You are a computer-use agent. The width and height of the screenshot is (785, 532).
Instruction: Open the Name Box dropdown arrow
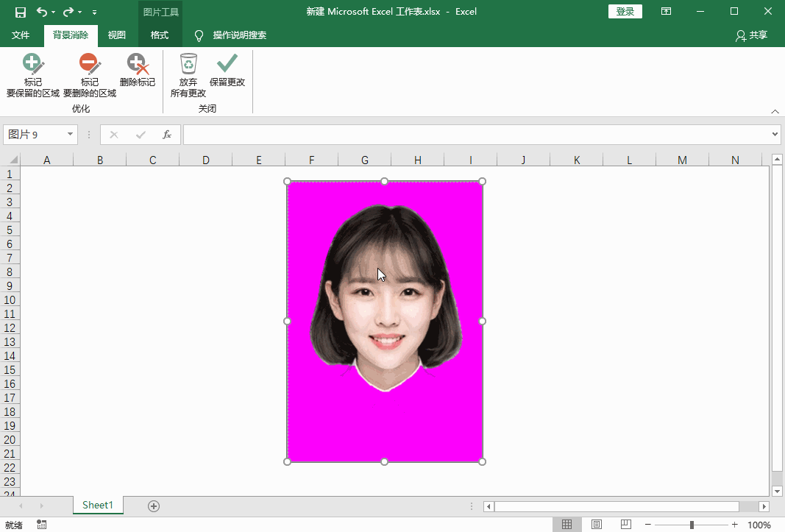pos(70,134)
